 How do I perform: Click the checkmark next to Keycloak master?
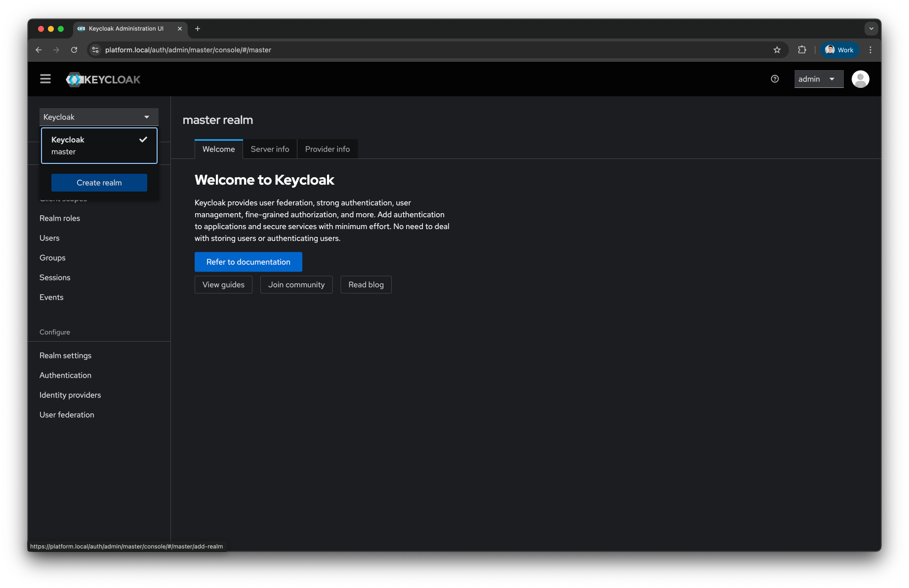coord(143,139)
